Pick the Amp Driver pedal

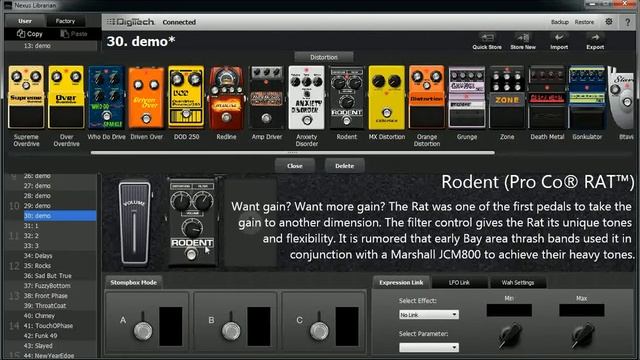[267, 97]
